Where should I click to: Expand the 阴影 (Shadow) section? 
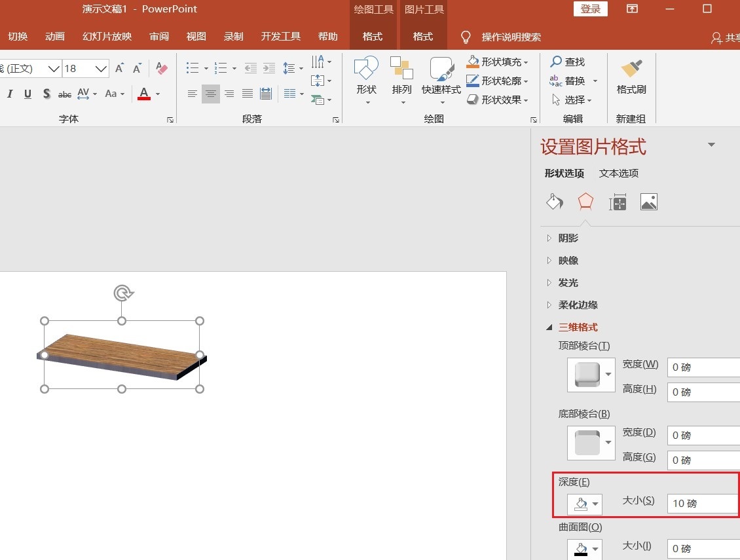[567, 238]
